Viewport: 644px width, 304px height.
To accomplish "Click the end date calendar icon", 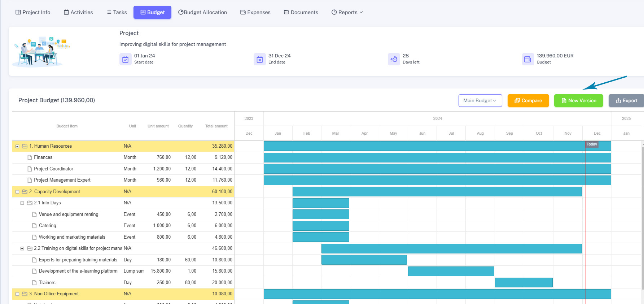I will click(x=259, y=59).
